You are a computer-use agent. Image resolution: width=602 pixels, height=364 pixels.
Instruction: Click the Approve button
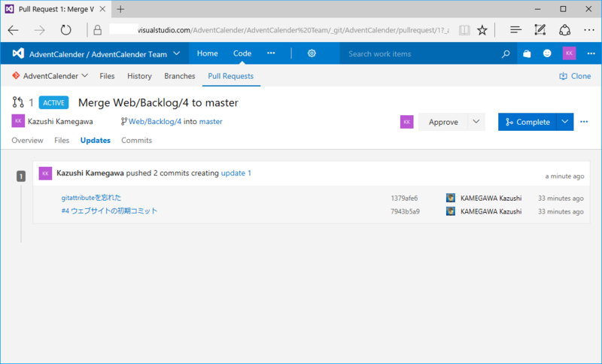point(443,122)
